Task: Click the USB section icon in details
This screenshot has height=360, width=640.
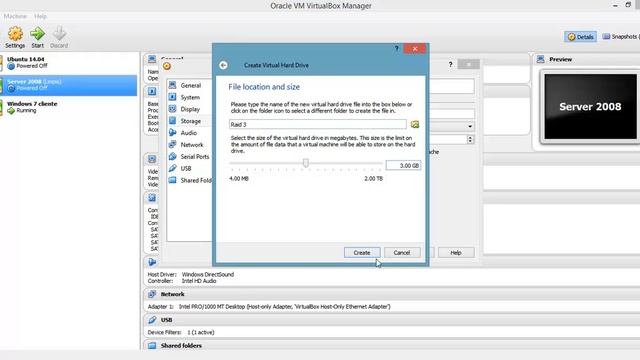Action: [152, 320]
